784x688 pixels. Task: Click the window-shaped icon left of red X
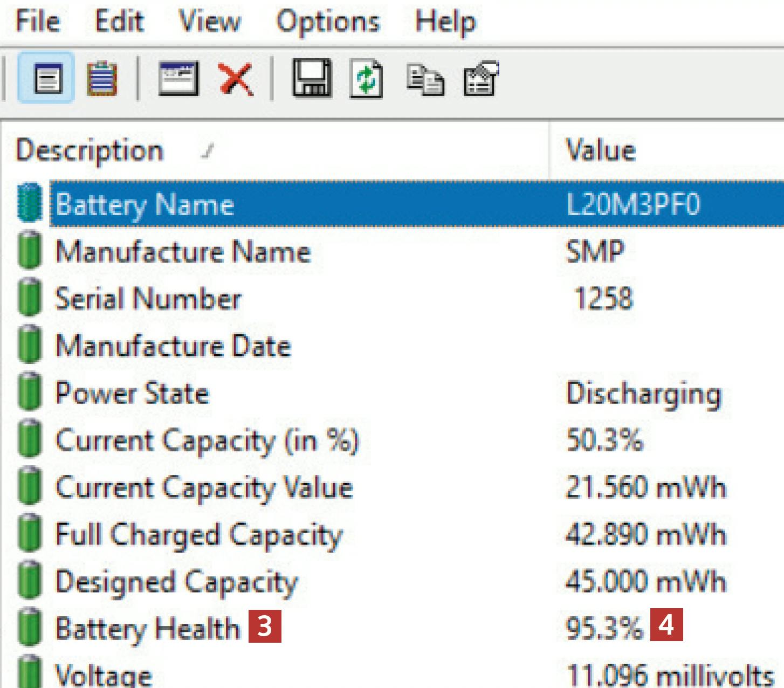(x=178, y=79)
